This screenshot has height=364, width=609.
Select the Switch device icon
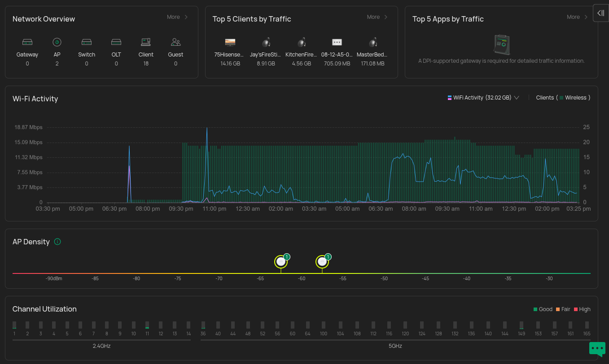click(x=87, y=42)
